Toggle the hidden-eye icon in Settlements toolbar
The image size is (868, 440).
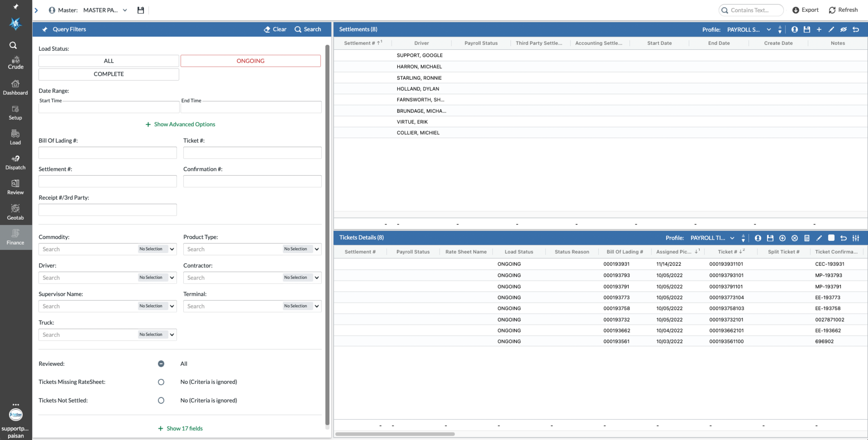click(x=843, y=29)
